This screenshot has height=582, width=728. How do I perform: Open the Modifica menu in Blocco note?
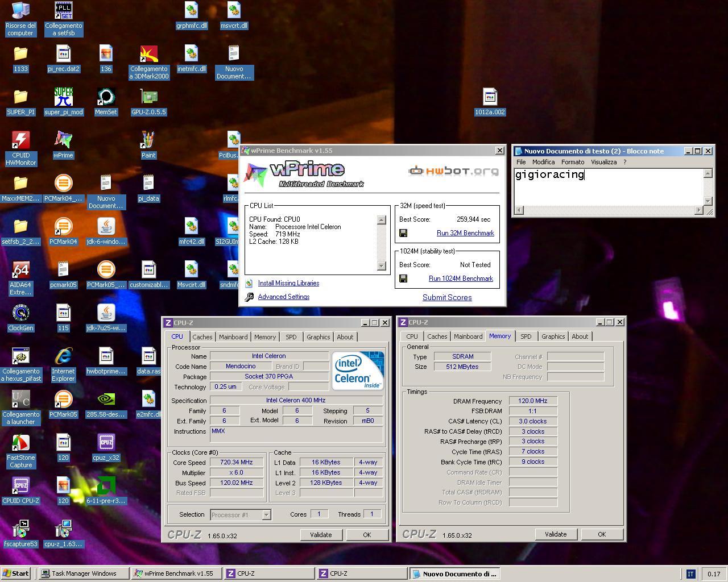[543, 162]
